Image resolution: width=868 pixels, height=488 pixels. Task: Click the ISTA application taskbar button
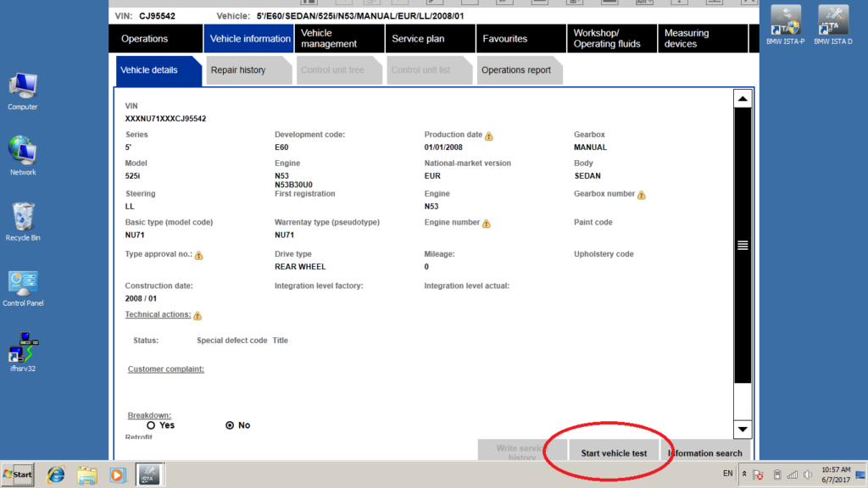(x=149, y=474)
